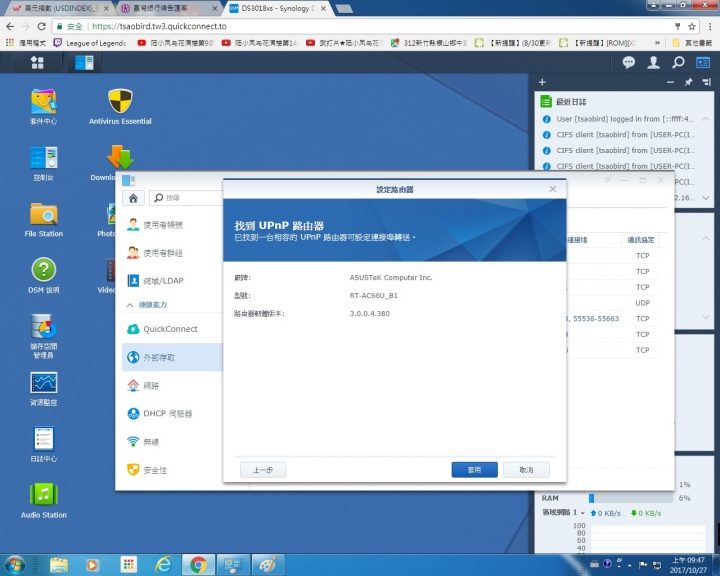The image size is (720, 576).
Task: Open Network settings in sidebar
Action: click(172, 385)
